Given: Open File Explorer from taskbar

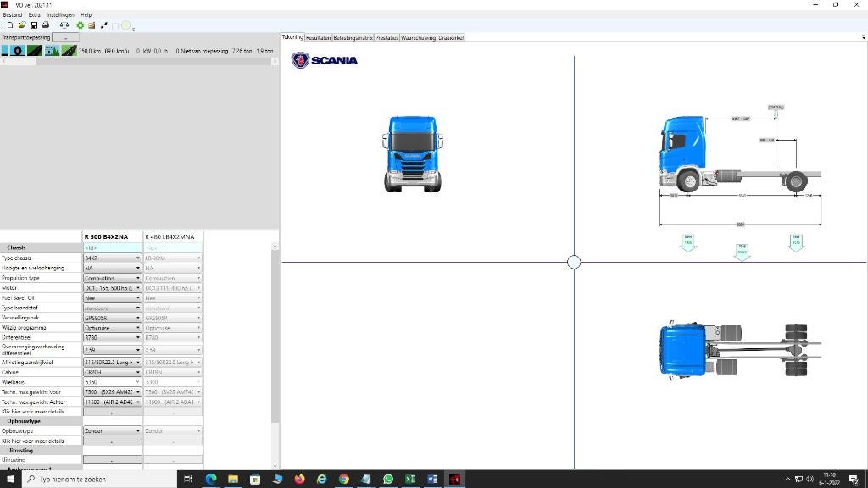Looking at the screenshot, I should click(233, 480).
